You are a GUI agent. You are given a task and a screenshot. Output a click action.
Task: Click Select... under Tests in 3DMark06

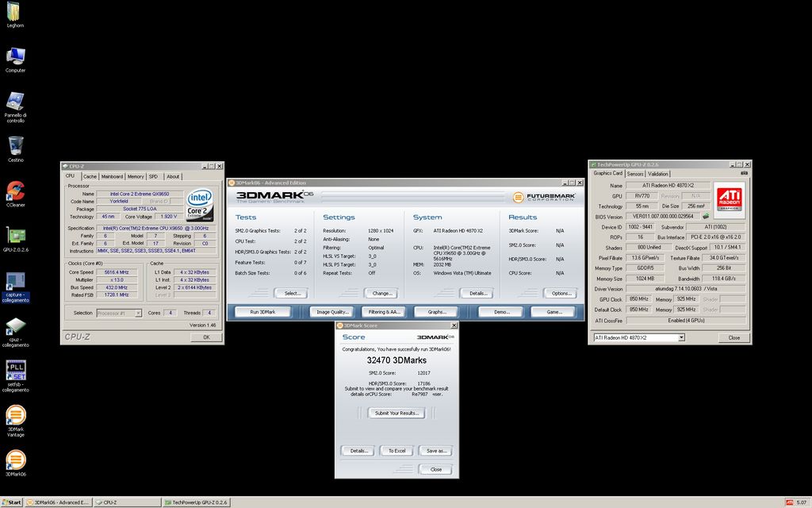[292, 294]
